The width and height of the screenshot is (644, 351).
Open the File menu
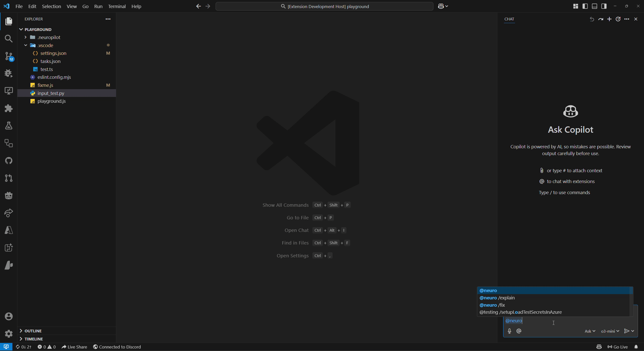[x=19, y=6]
